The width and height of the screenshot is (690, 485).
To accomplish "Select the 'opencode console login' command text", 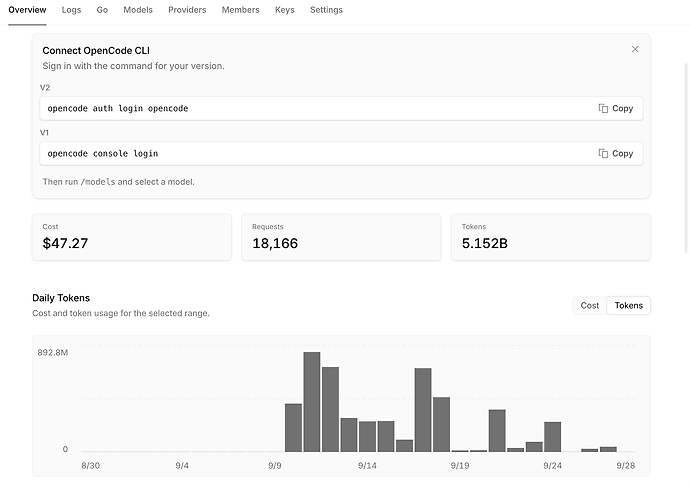I will click(103, 154).
